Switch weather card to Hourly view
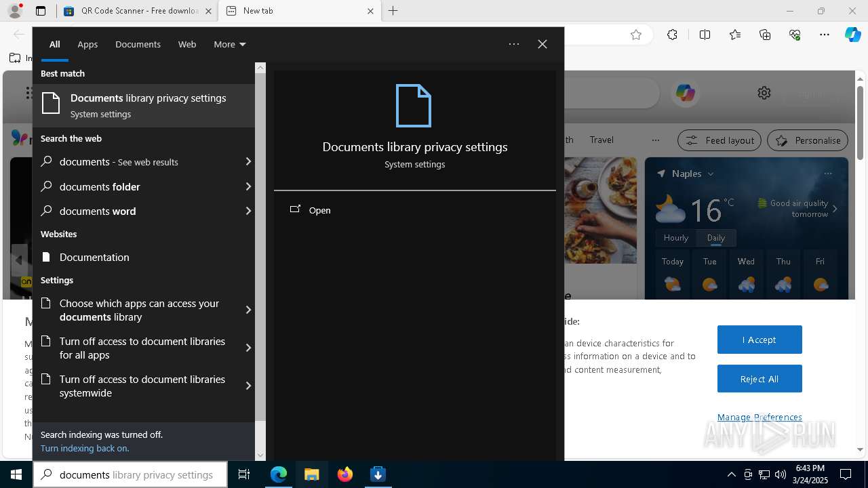This screenshot has width=868, height=488. point(676,238)
